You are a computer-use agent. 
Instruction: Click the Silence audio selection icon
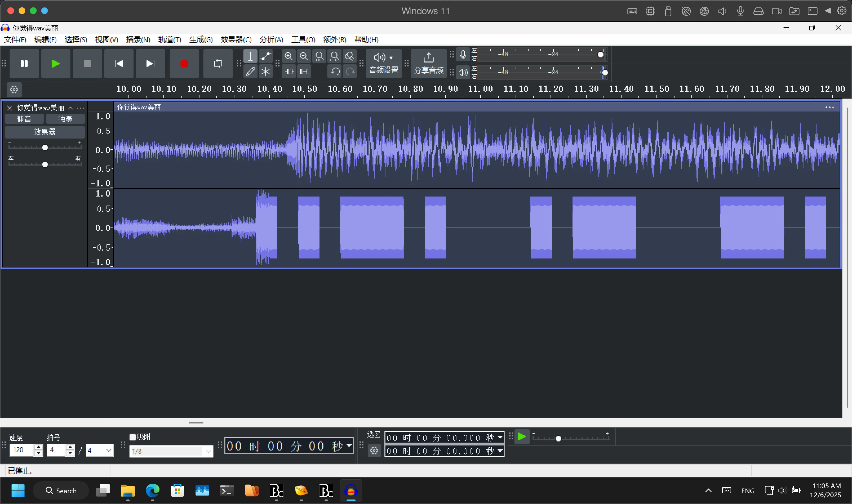tap(305, 72)
